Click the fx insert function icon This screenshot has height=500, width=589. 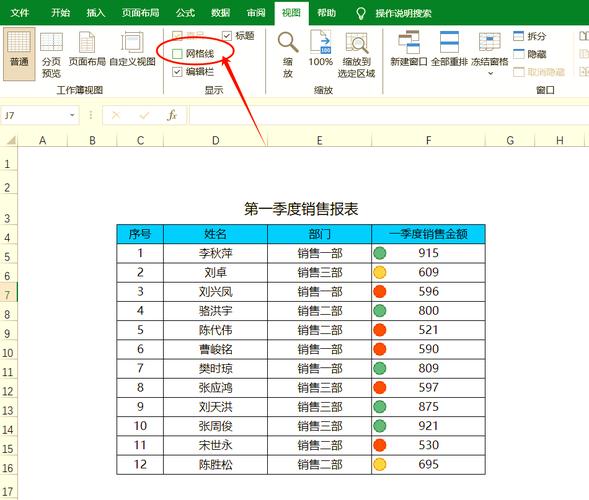click(x=172, y=115)
